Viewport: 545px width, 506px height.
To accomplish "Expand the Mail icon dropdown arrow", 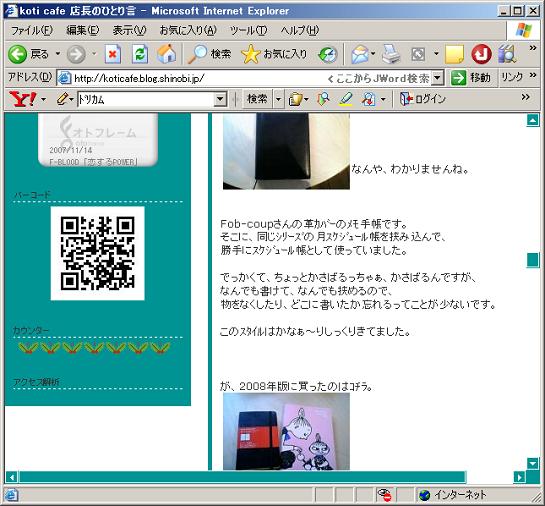I will [x=373, y=54].
